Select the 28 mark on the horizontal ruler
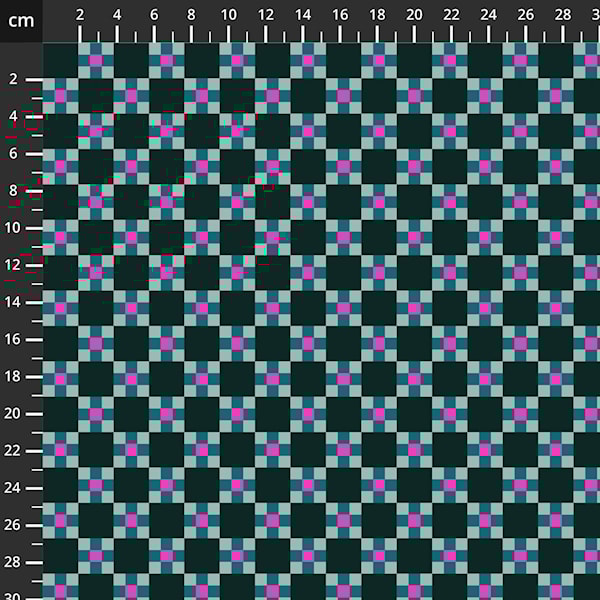Image resolution: width=600 pixels, height=600 pixels. pos(563,16)
